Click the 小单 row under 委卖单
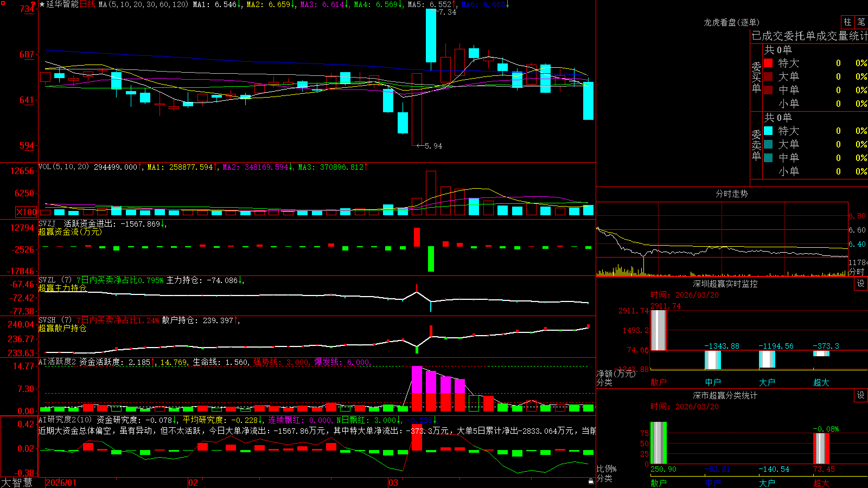The height and width of the screenshot is (488, 868). (x=815, y=171)
